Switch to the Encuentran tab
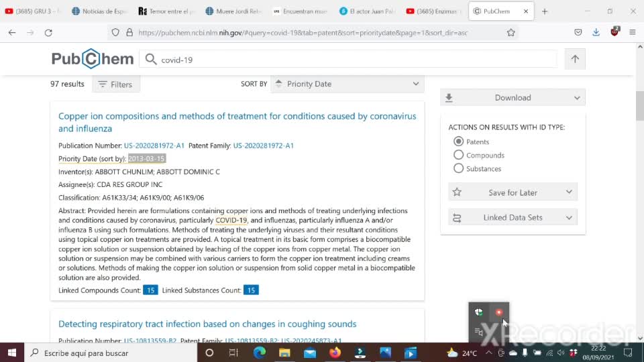Viewport: 644px width, 362px height. point(299,11)
